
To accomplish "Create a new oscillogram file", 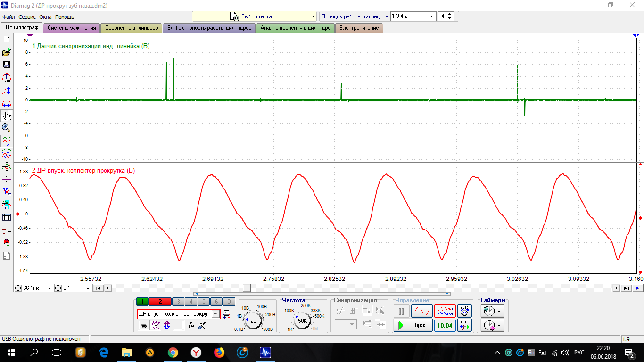I will (7, 39).
